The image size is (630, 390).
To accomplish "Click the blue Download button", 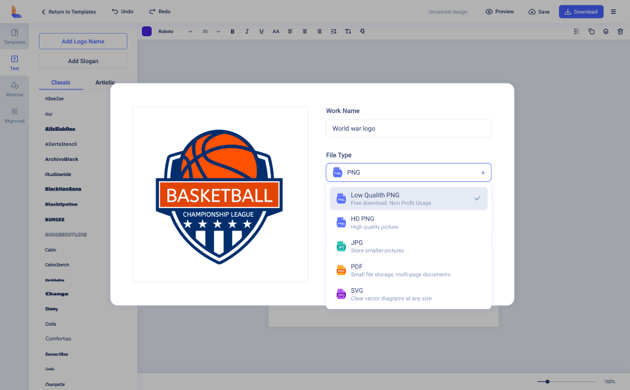I will [581, 12].
